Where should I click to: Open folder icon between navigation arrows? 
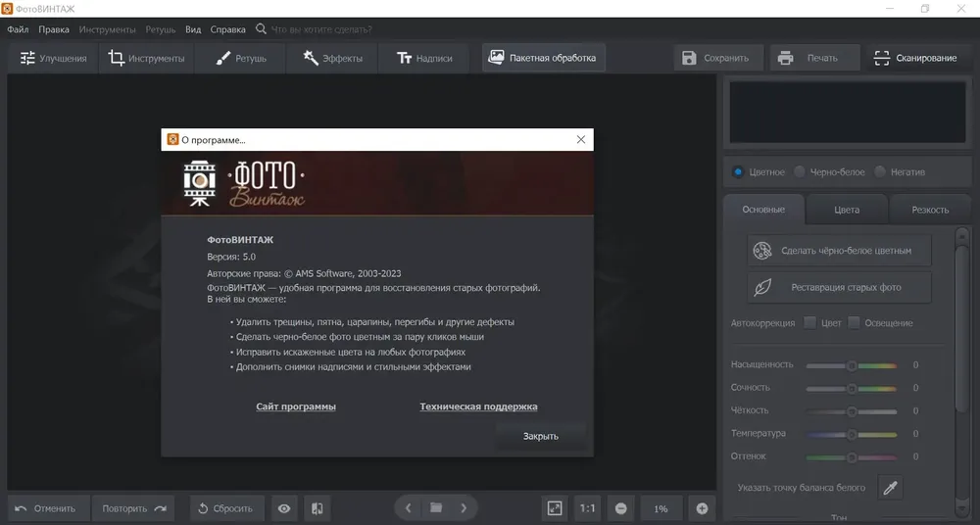(436, 507)
